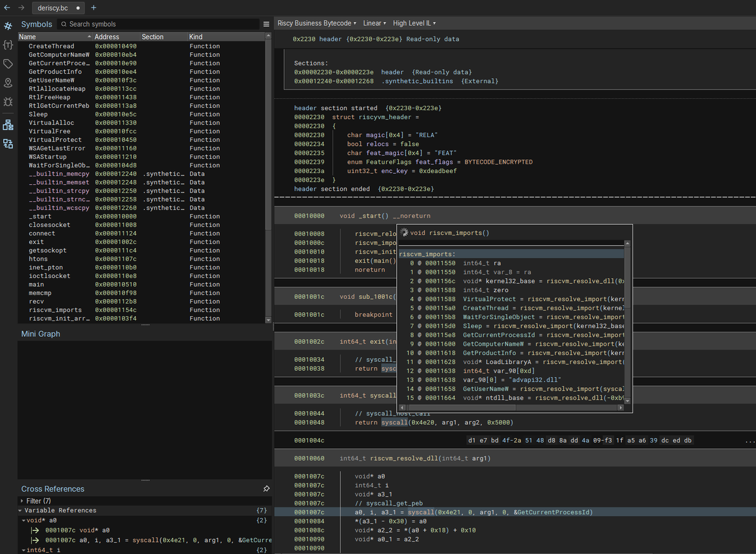Click the tooltip horizontal scrollbar right arrow

pyautogui.click(x=621, y=408)
